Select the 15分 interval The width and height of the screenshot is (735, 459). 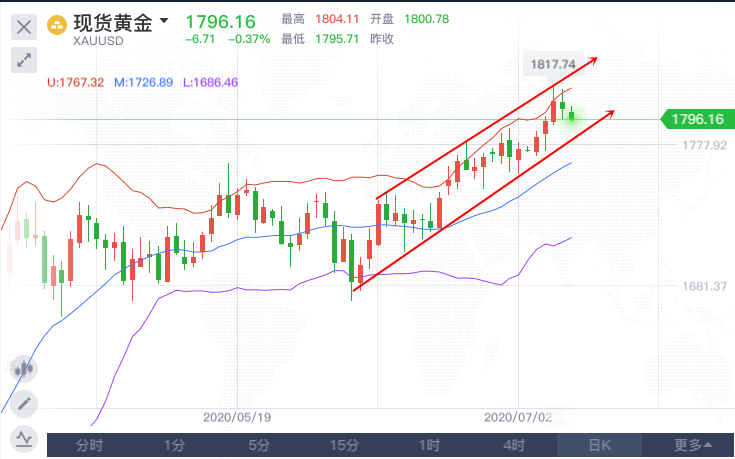(345, 445)
